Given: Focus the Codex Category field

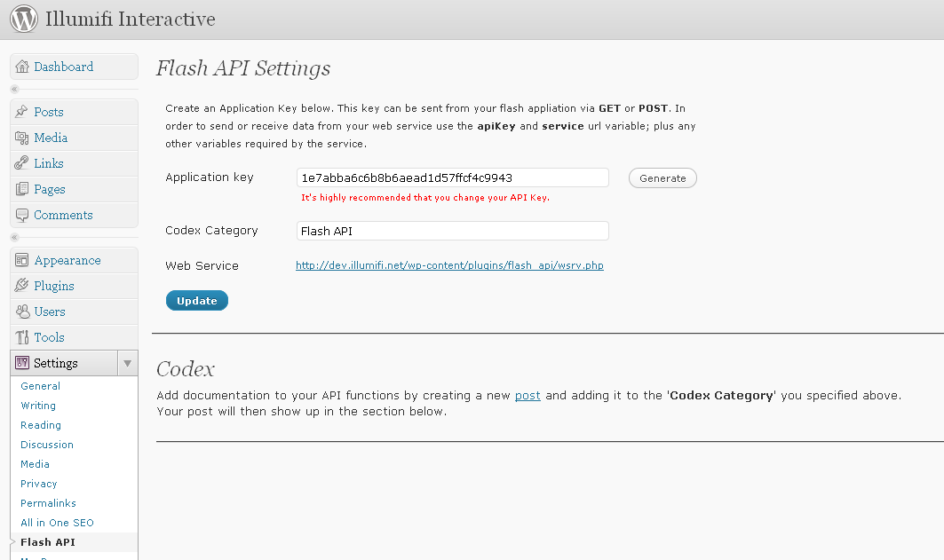Looking at the screenshot, I should (453, 231).
